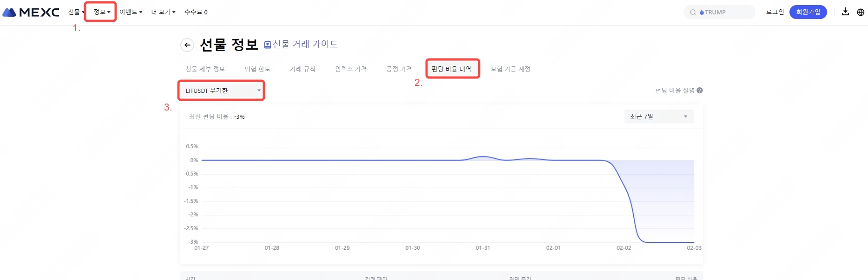Select the 펀딩 비율 내역 tab
Viewport: 868px width, 280px height.
[x=451, y=69]
